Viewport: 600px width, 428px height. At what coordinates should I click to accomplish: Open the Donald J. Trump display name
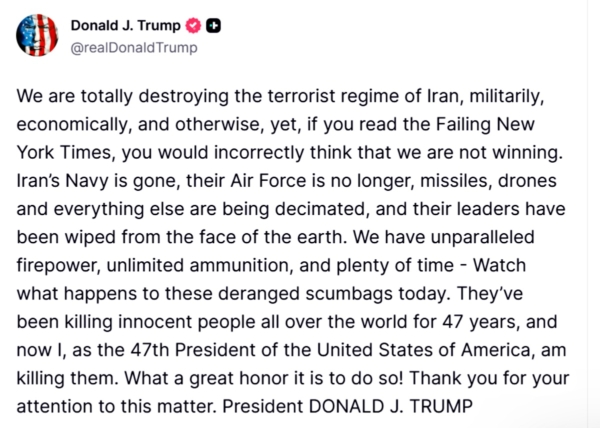coord(125,24)
